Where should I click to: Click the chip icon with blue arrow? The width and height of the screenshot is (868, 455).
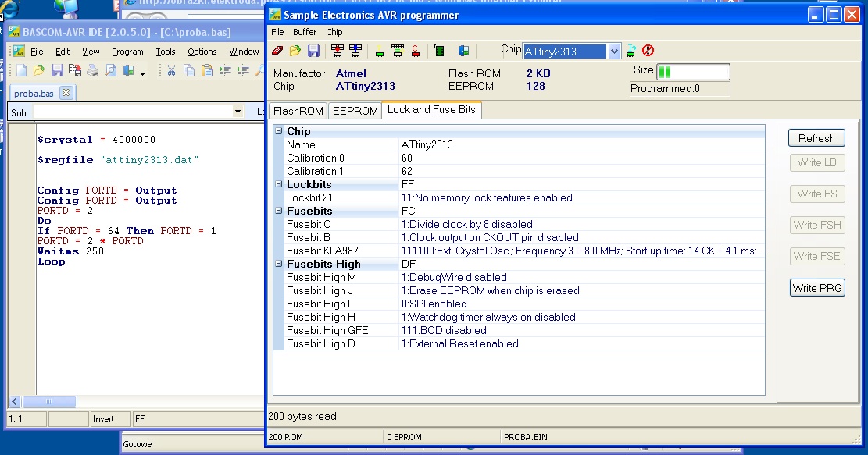click(x=355, y=52)
